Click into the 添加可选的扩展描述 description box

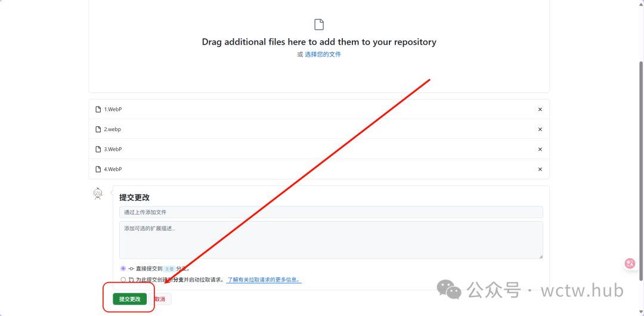(x=331, y=240)
